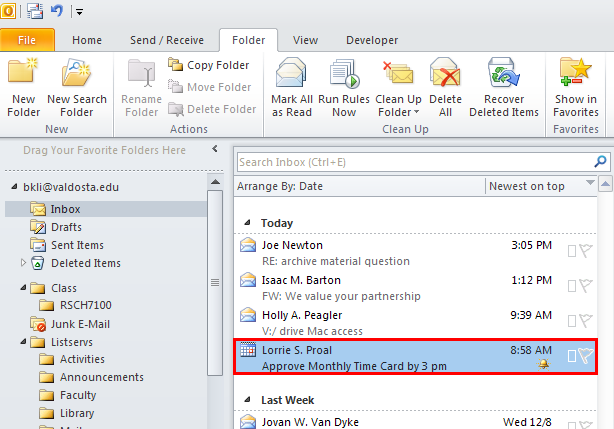The image size is (614, 429).
Task: Flag Lorrie S. Proal's message
Action: click(x=586, y=356)
